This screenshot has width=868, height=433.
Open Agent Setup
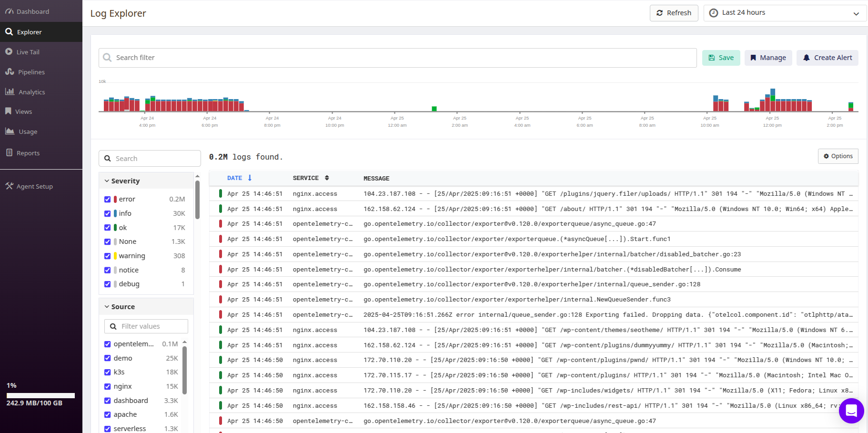click(x=34, y=186)
